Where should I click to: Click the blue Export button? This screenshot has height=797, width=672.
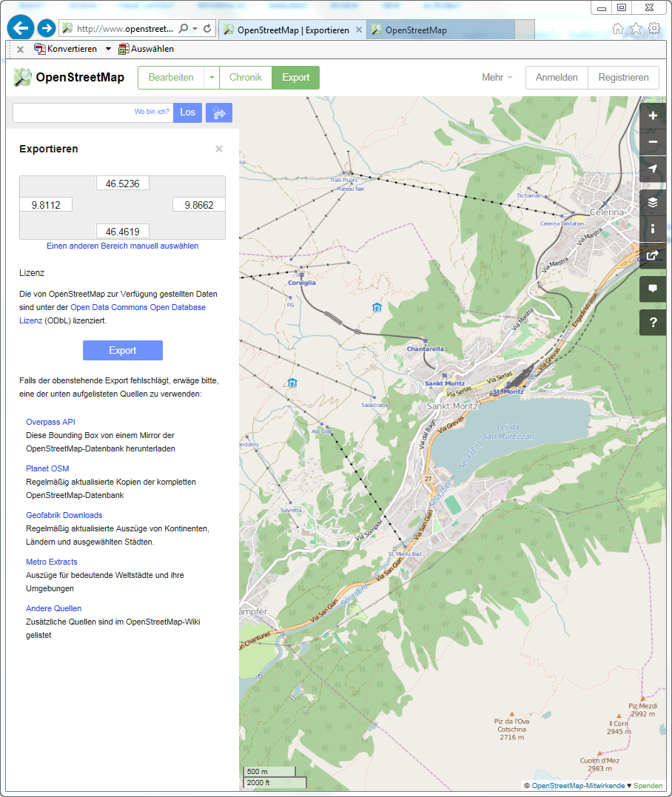pyautogui.click(x=122, y=350)
